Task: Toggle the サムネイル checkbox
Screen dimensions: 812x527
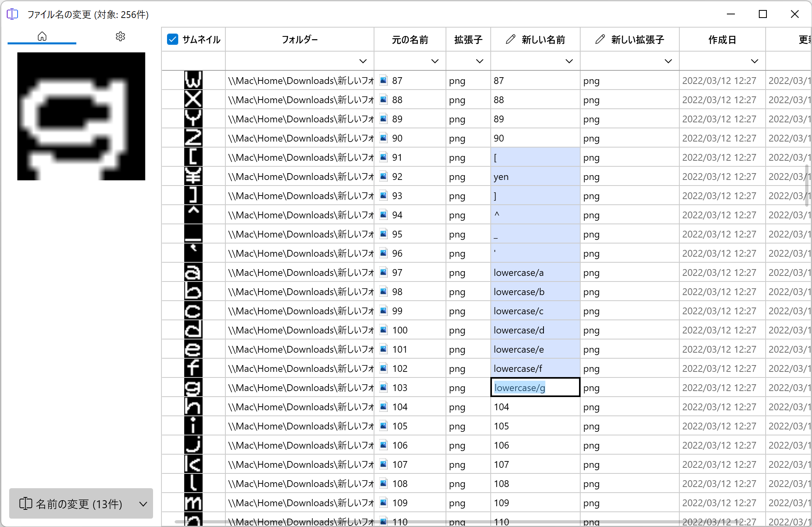Action: pyautogui.click(x=173, y=39)
